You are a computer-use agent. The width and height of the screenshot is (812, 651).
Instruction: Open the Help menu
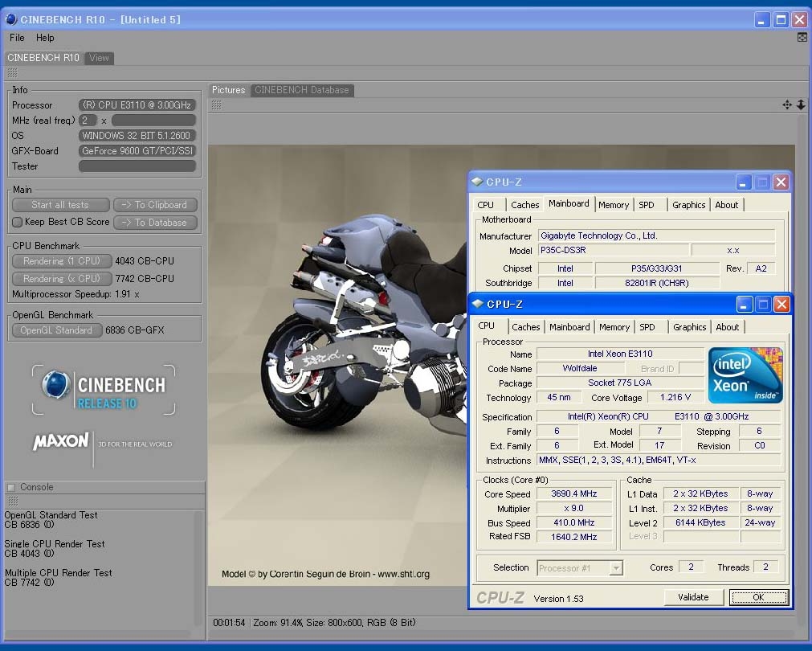click(45, 38)
